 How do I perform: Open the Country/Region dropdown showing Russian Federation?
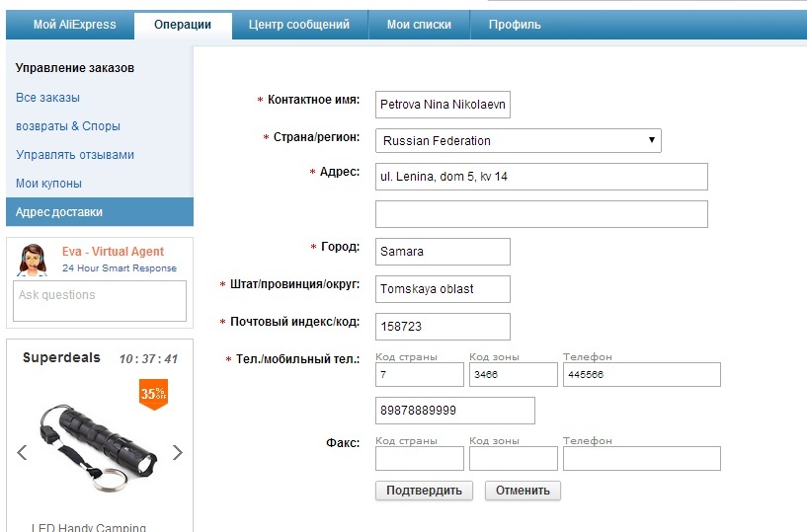pos(518,140)
